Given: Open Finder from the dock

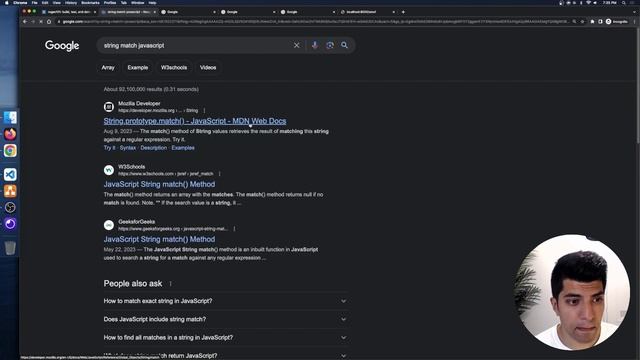Looking at the screenshot, I should coord(10,118).
